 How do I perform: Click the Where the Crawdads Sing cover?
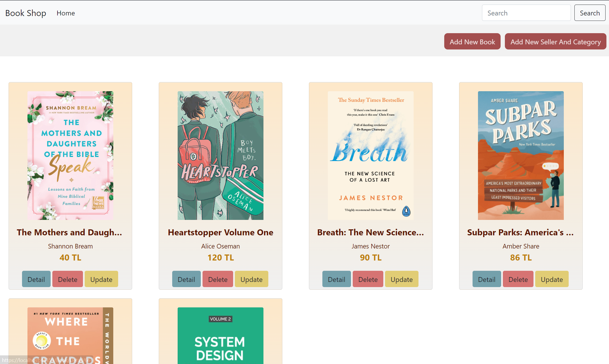(70, 335)
